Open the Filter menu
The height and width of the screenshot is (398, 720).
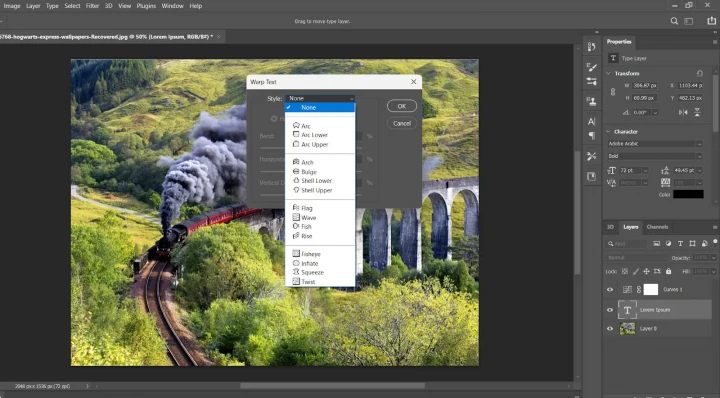click(92, 6)
